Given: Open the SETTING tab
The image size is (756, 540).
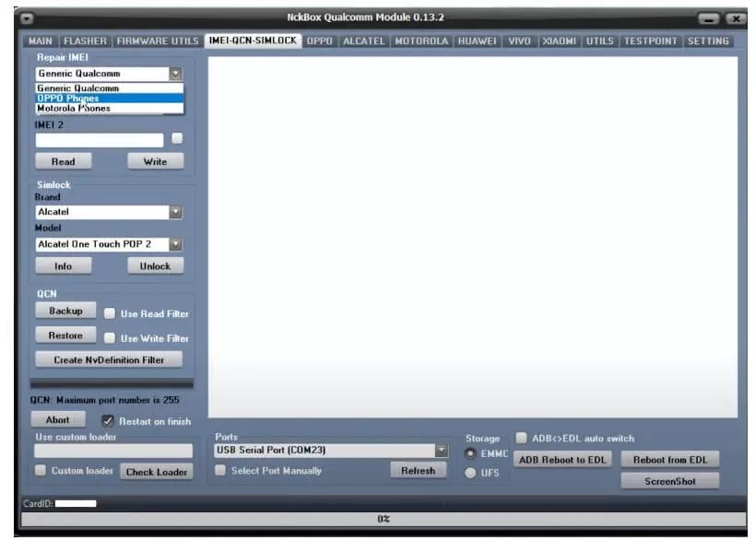Looking at the screenshot, I should 708,41.
